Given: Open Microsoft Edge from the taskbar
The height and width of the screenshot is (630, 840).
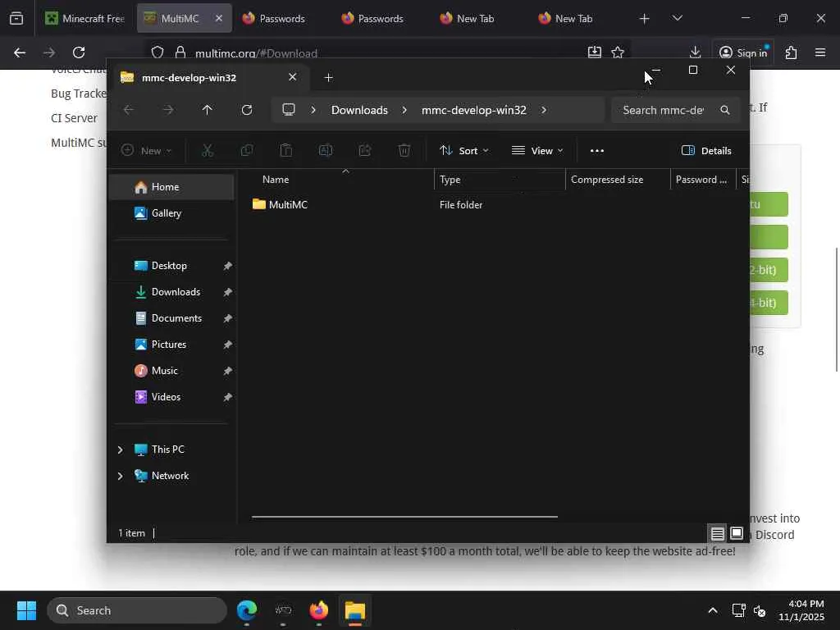Looking at the screenshot, I should [247, 610].
